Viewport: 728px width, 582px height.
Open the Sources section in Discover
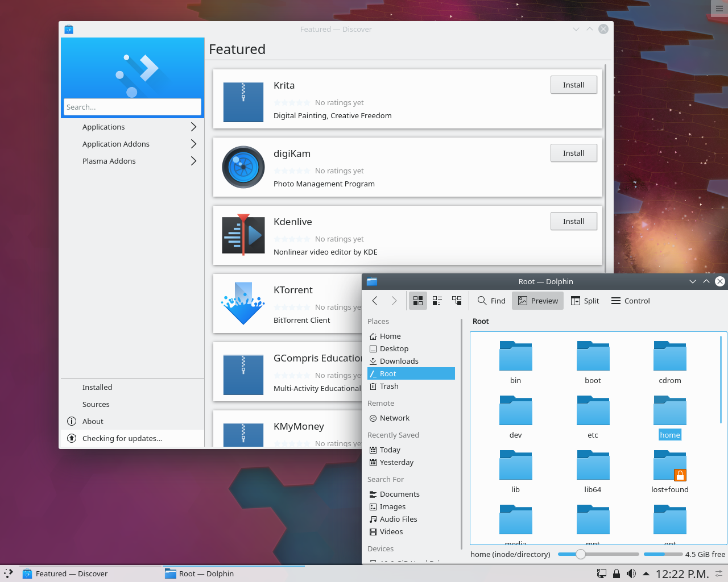96,404
